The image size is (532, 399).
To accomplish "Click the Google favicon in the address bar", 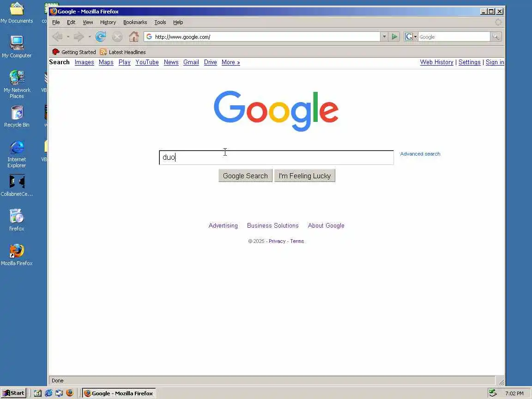I will (149, 36).
